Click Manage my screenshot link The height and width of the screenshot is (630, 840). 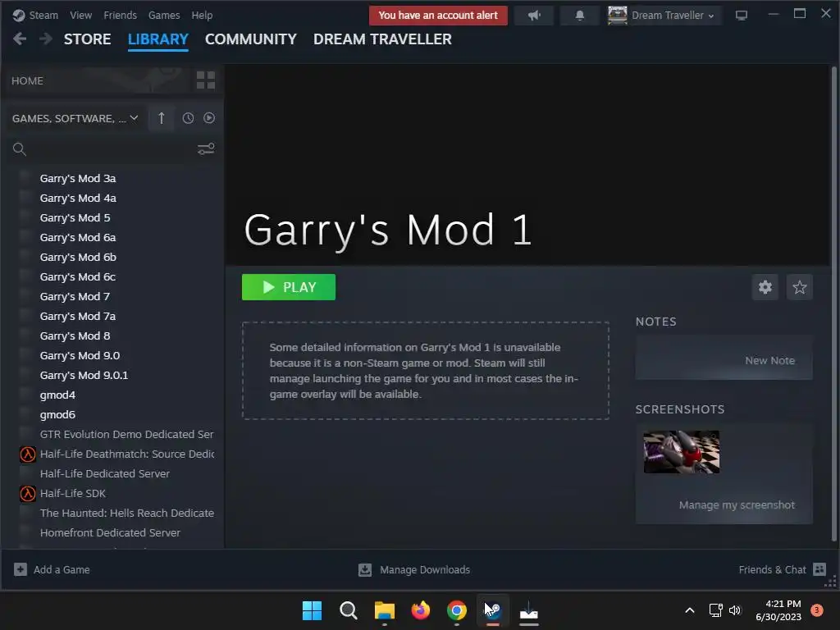(737, 505)
